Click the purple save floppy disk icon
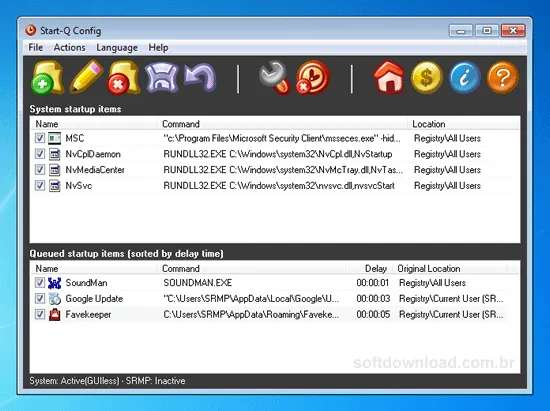 pos(162,78)
